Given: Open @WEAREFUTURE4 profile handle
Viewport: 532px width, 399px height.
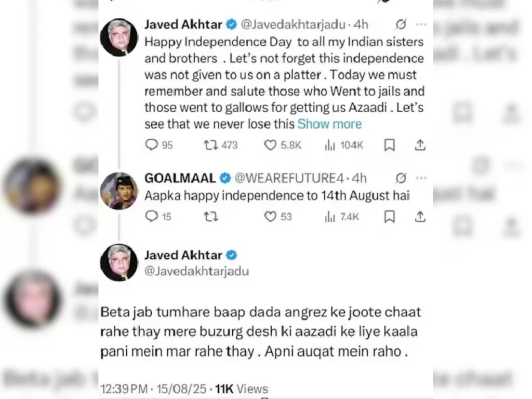Looking at the screenshot, I should (289, 178).
